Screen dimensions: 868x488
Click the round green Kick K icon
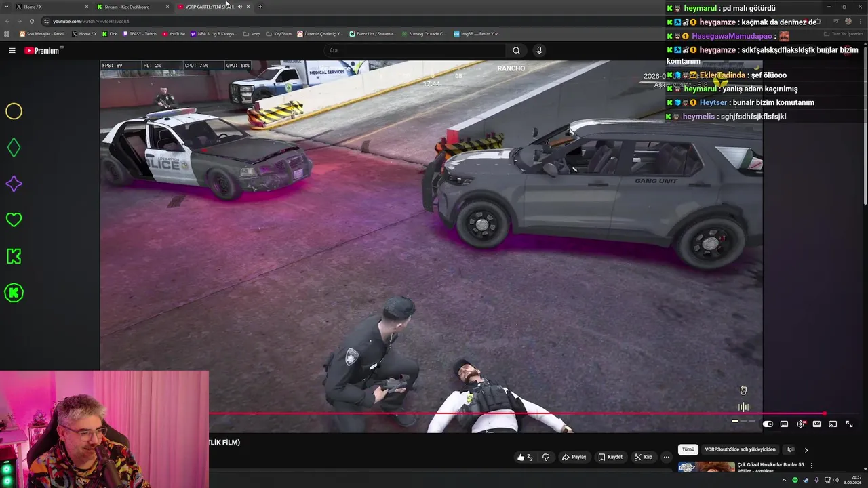[x=14, y=293]
